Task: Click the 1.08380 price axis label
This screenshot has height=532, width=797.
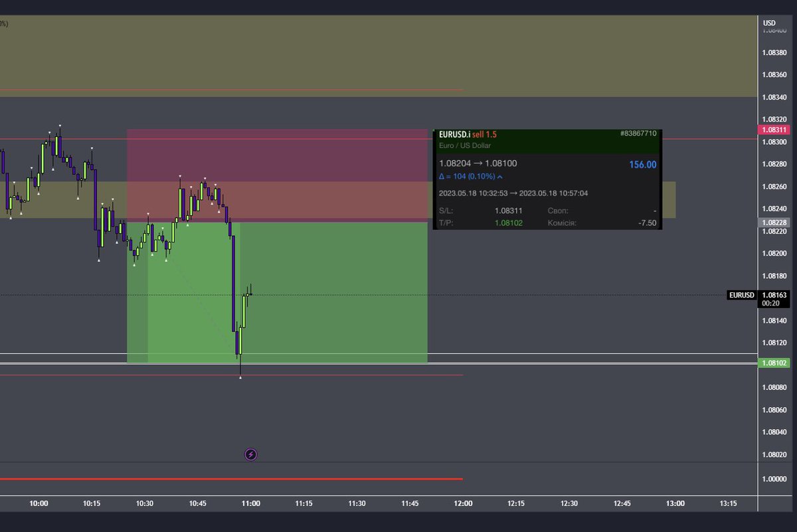Action: (774, 52)
